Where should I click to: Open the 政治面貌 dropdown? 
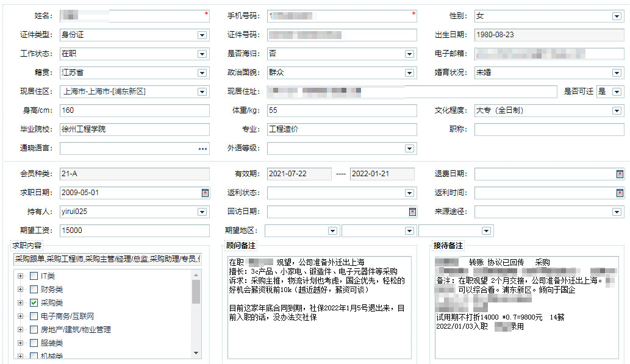pyautogui.click(x=409, y=73)
